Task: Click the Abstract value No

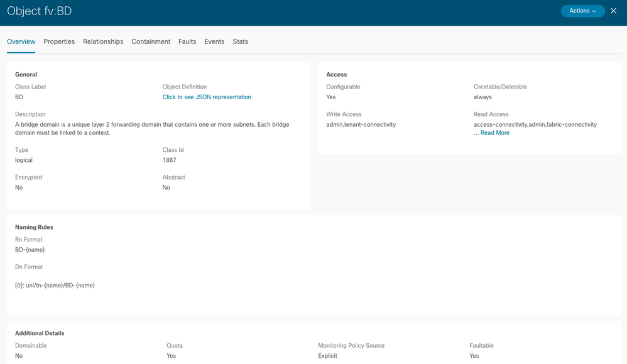Action: point(166,188)
